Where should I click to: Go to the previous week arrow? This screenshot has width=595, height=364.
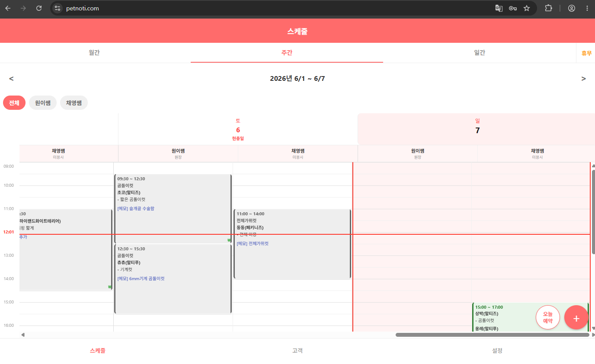[11, 78]
